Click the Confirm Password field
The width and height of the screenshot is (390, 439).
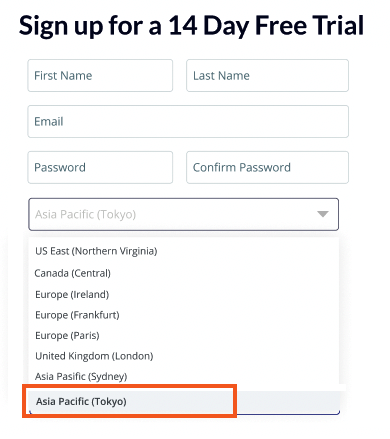coord(267,167)
